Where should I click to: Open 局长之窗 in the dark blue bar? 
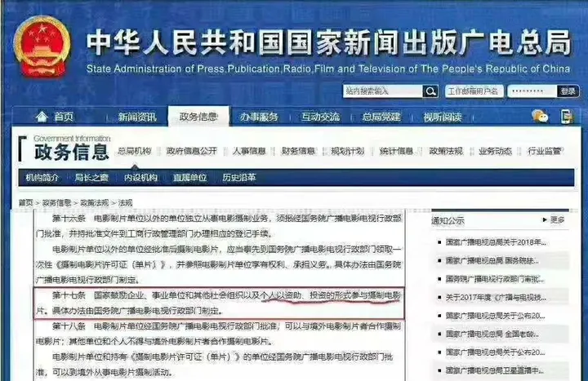pyautogui.click(x=91, y=178)
